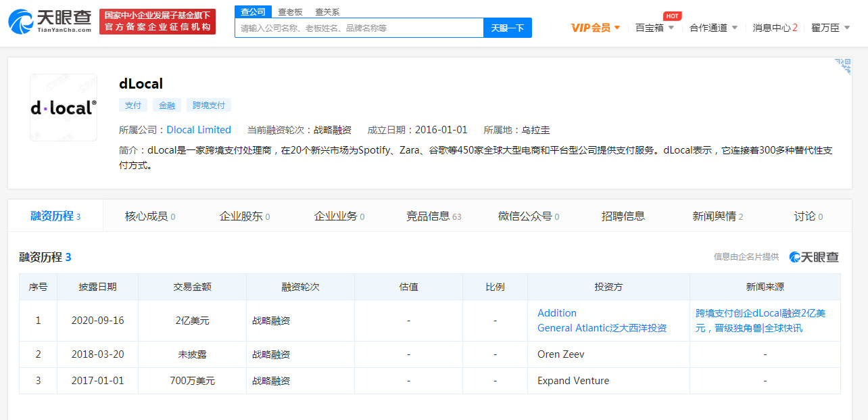Screen dimensions: 868x420
Task: Switch to the 融资历程 tab
Action: pyautogui.click(x=55, y=216)
